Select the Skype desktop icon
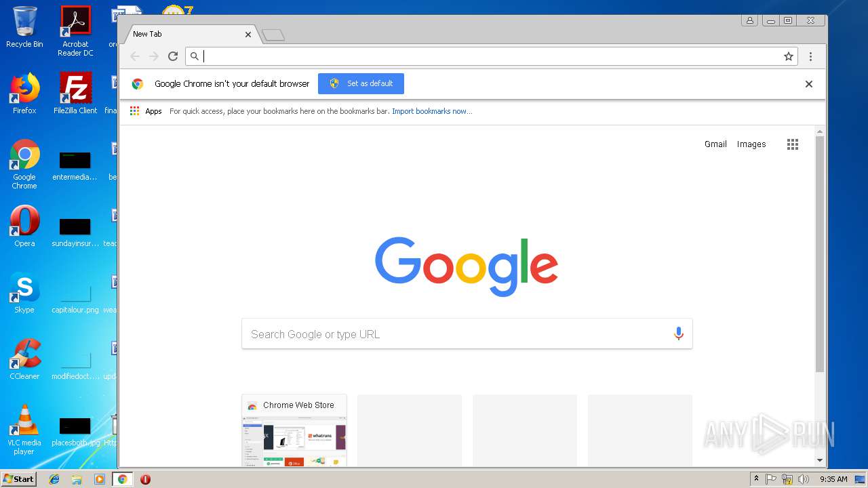The image size is (868, 488). (24, 293)
